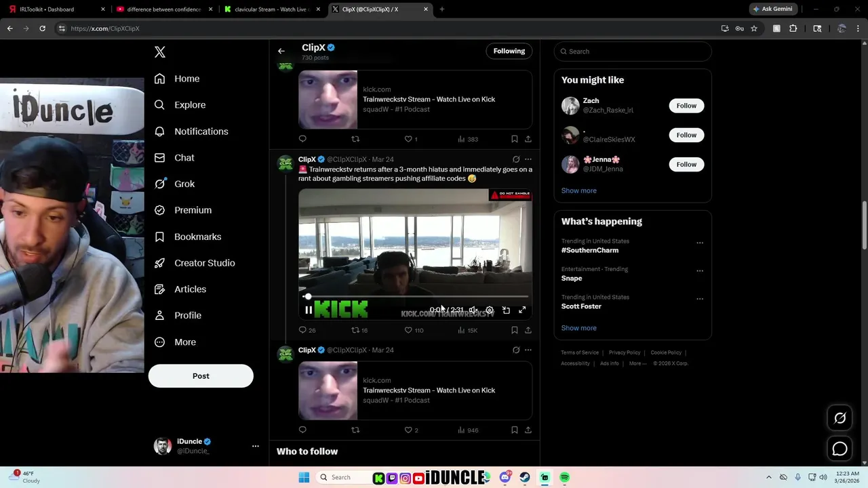Open options for the #SouthernCharm trend
868x488 pixels.
coord(700,243)
